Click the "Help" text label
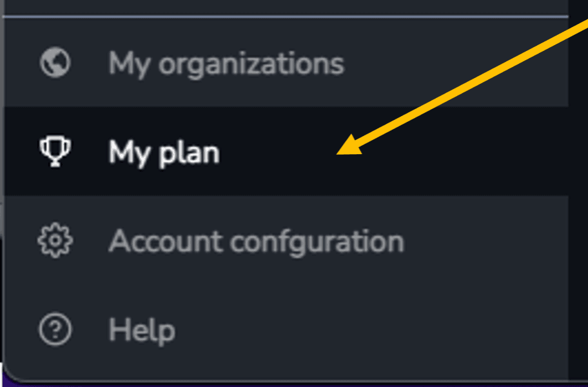 (x=142, y=331)
